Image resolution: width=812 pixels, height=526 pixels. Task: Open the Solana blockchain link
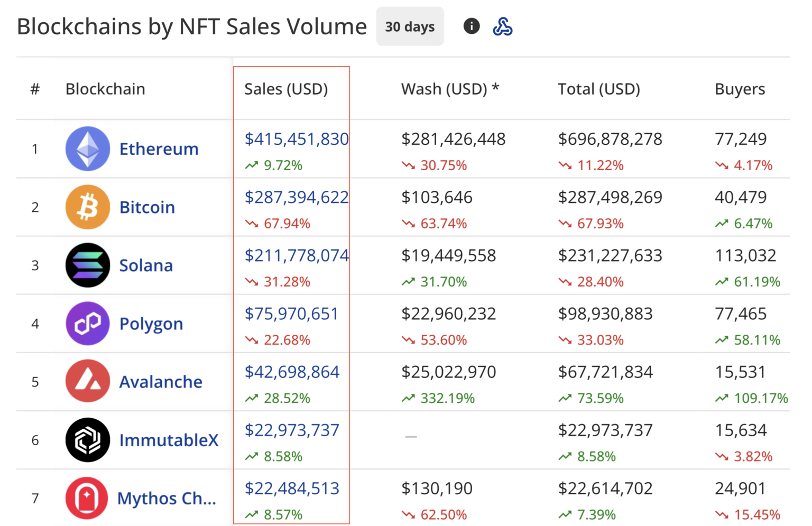(x=146, y=265)
